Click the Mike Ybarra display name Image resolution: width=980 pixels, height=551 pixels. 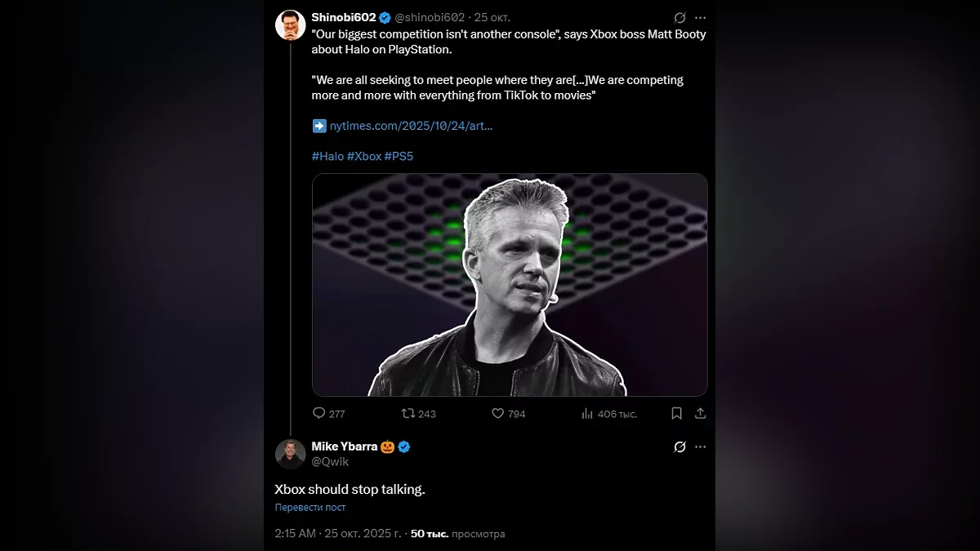click(x=344, y=446)
